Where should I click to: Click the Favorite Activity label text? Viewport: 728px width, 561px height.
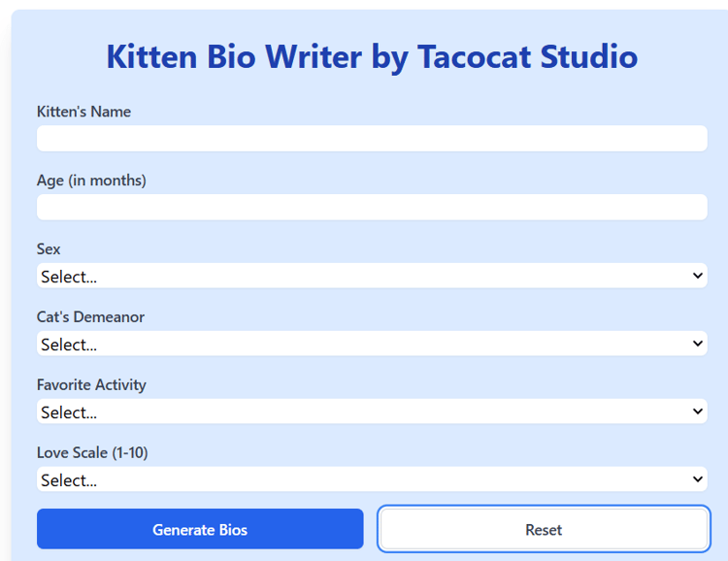coord(91,385)
